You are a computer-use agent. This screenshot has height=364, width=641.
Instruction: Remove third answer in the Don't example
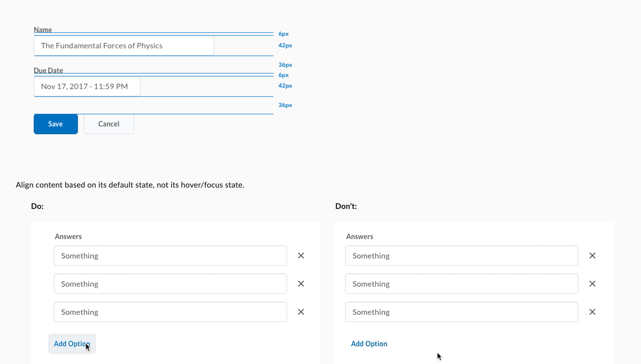coord(592,312)
